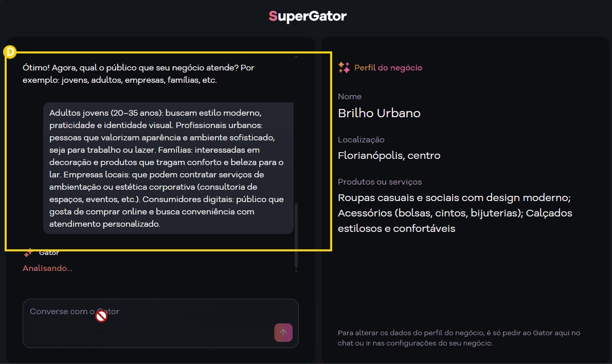Click the Analisando... status text
This screenshot has width=612, height=364.
pyautogui.click(x=47, y=268)
